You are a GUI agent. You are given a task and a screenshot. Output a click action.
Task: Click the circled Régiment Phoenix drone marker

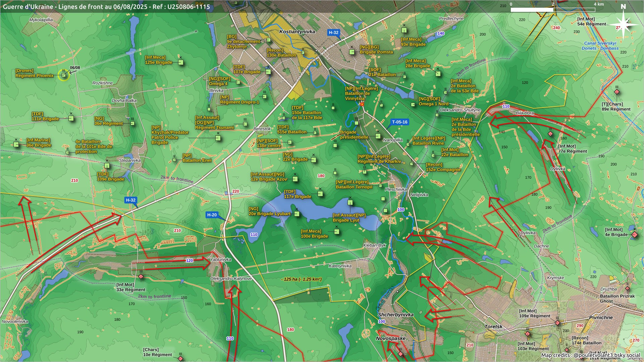(63, 75)
